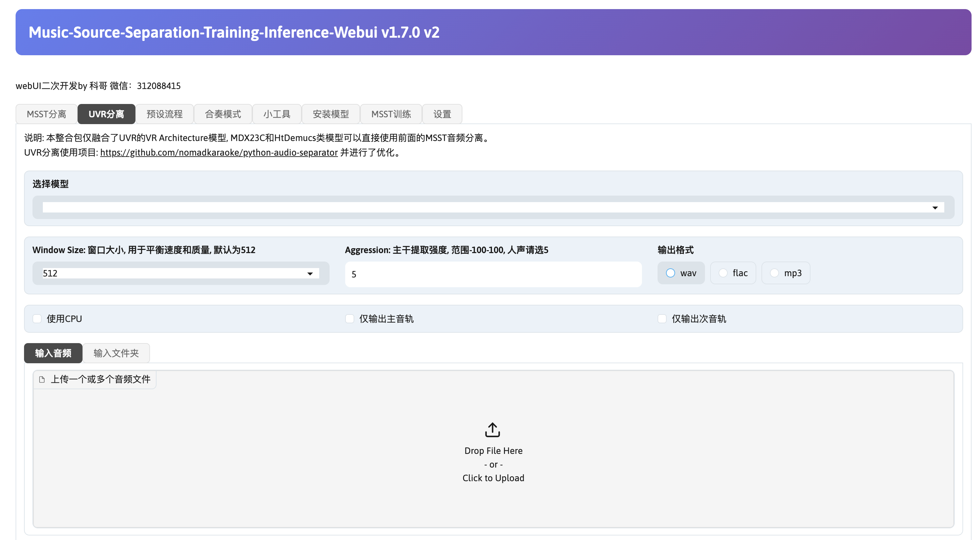980x540 pixels.
Task: Click the file icon beside 上传一个或多个音频文件
Action: [x=42, y=379]
